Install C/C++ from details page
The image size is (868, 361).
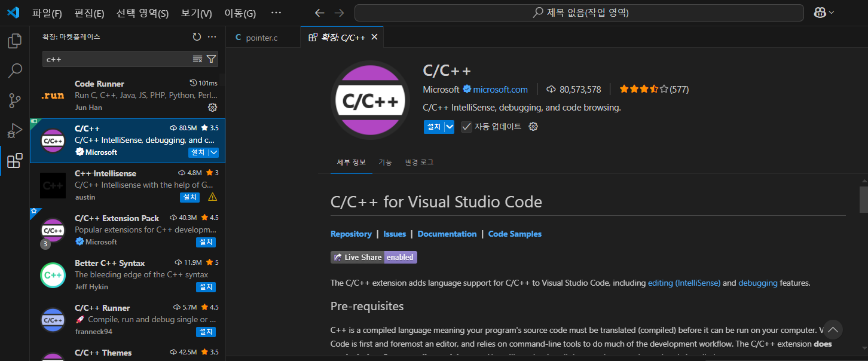(434, 127)
